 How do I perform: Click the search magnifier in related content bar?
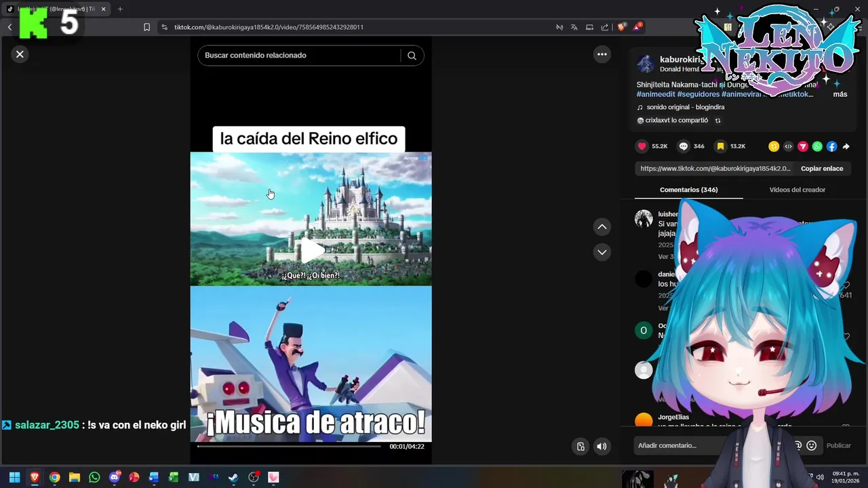click(412, 56)
